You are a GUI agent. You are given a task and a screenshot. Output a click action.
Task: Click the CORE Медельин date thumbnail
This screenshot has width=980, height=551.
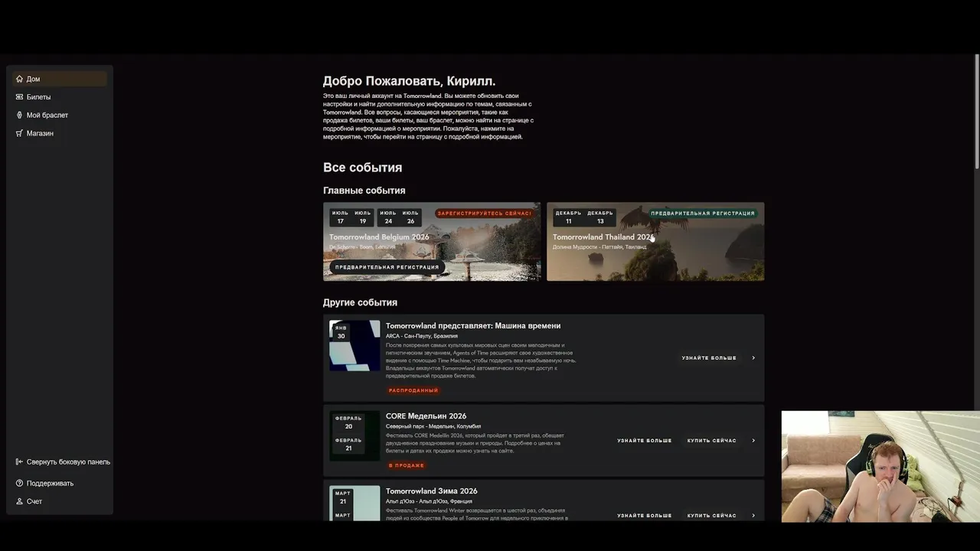click(354, 436)
